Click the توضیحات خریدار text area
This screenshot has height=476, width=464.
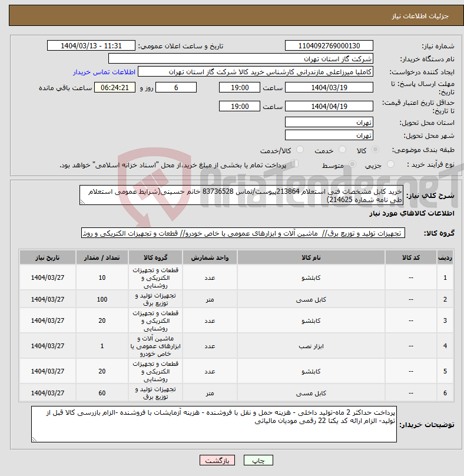[x=214, y=424]
